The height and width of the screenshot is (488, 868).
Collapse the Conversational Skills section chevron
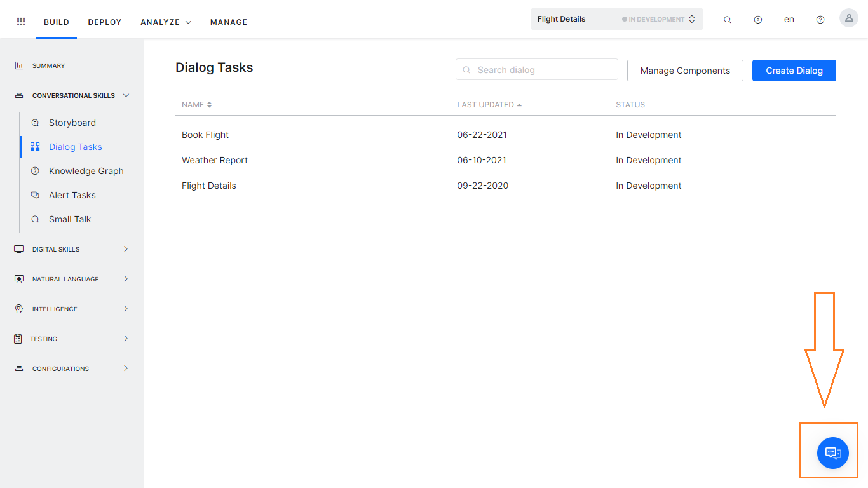126,95
